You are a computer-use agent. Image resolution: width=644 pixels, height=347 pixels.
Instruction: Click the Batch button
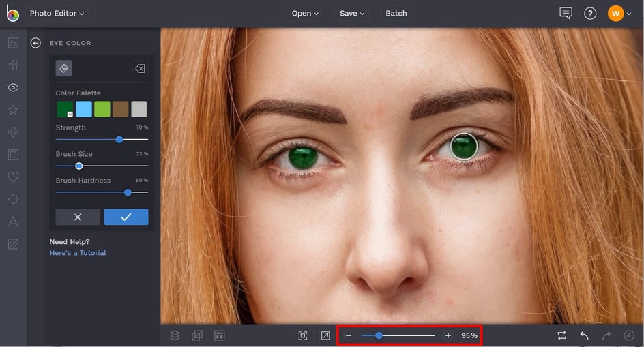[x=396, y=13]
